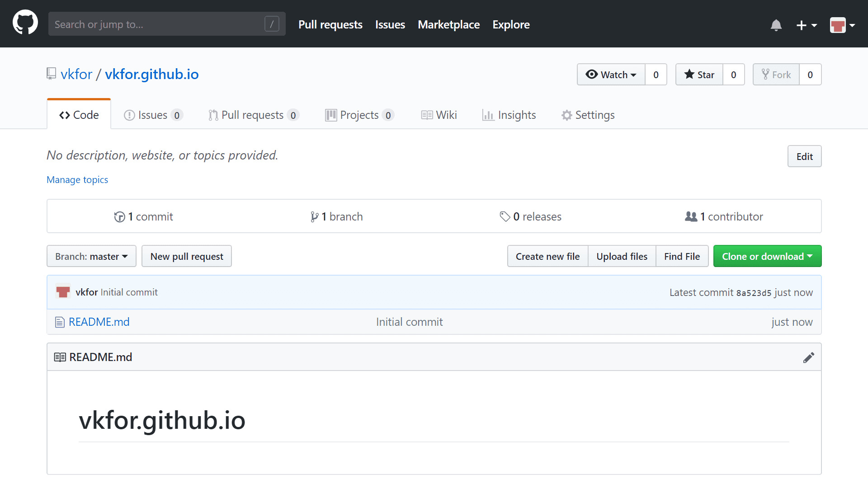Switch to the Settings tab
Screen dimensions: 868x488
click(x=588, y=115)
